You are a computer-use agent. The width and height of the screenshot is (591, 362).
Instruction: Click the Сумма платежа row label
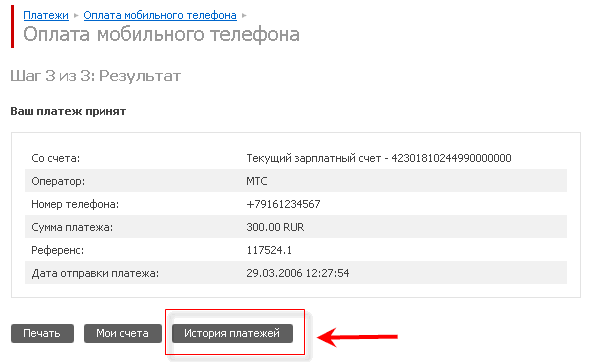tap(72, 227)
